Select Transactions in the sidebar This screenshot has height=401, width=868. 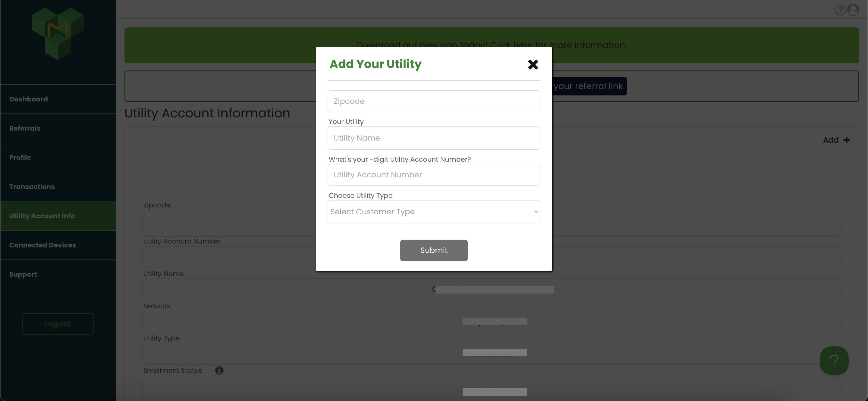[58, 187]
